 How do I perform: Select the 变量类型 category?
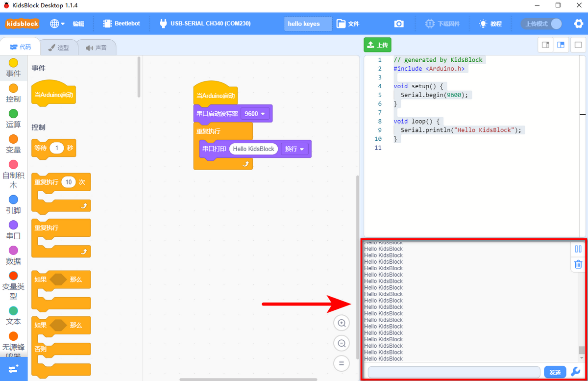14,286
